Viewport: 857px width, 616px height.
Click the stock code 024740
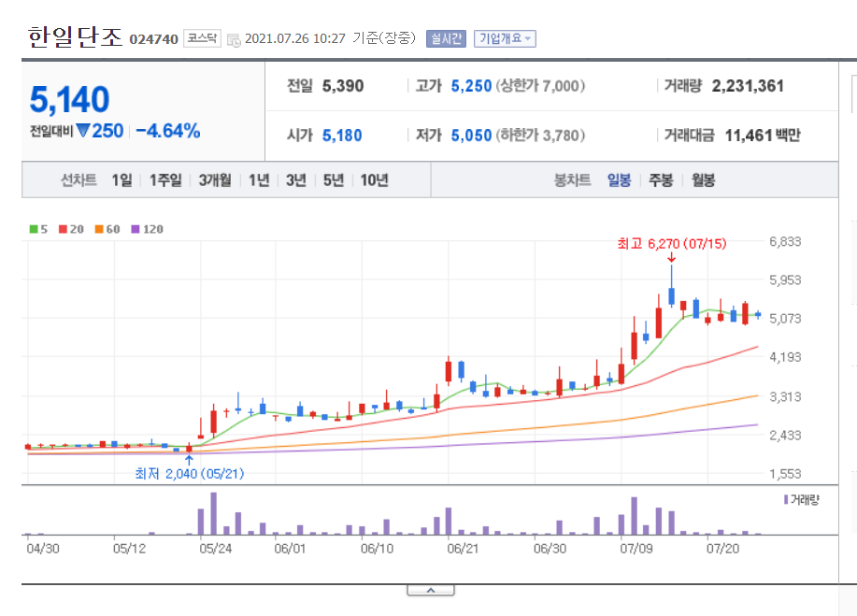point(153,39)
